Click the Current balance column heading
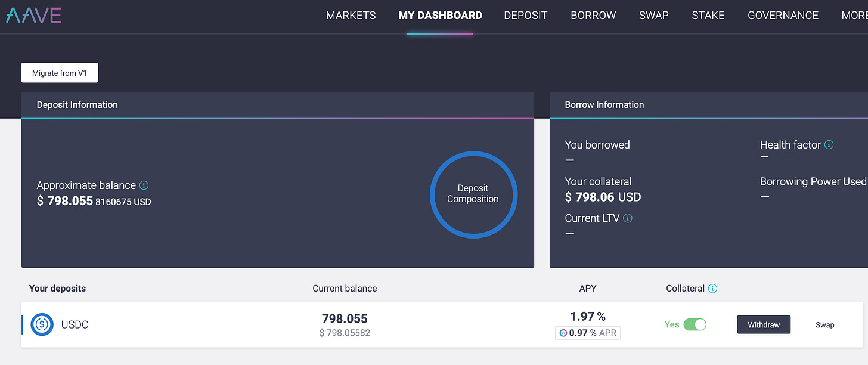This screenshot has height=365, width=868. click(x=345, y=289)
